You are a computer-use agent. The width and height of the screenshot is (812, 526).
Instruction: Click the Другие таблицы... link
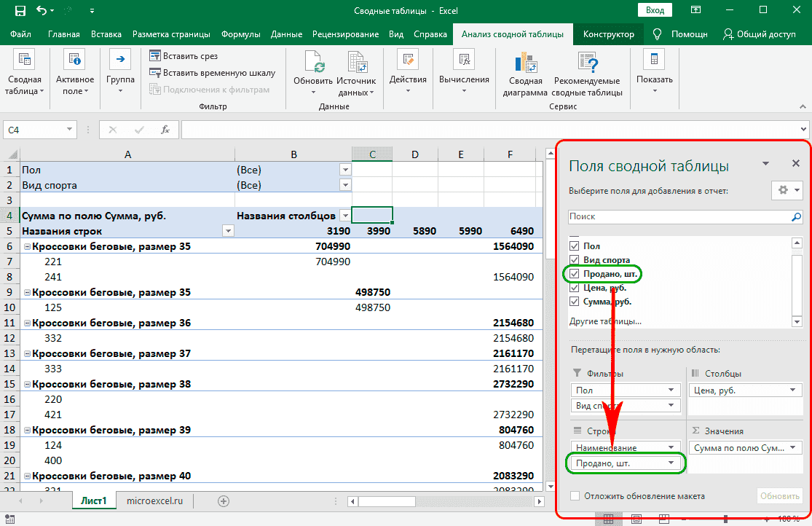tap(605, 321)
